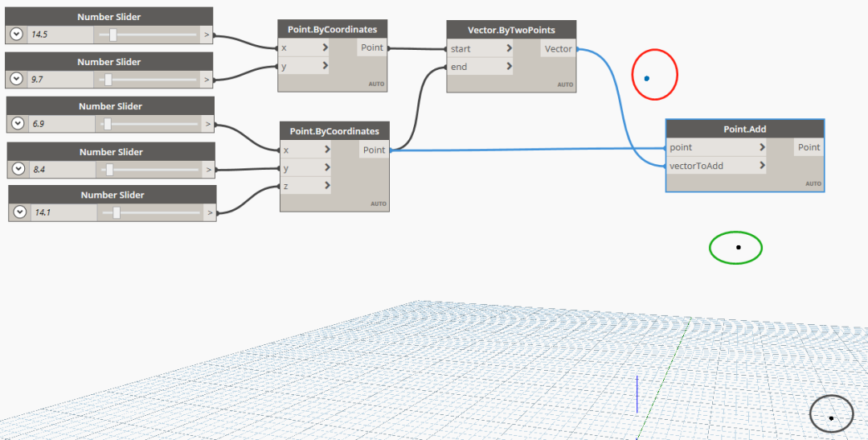This screenshot has width=868, height=440.
Task: Click the Point output port of Point.Add
Action: 809,147
